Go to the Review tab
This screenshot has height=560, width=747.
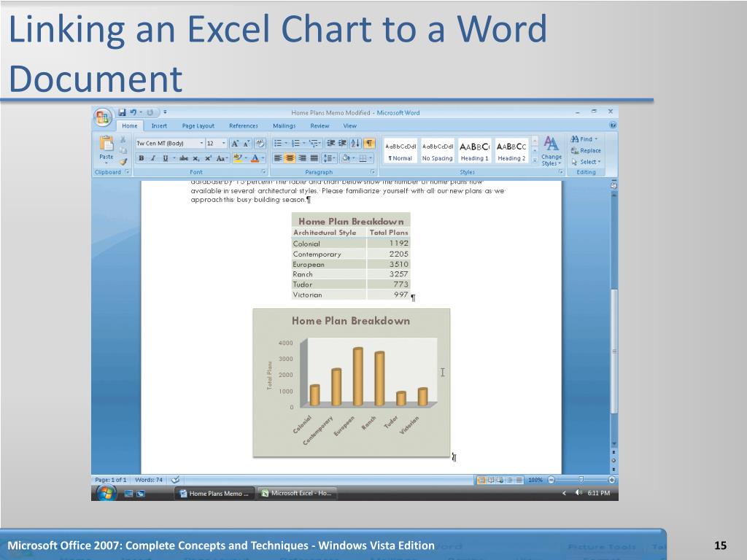320,125
